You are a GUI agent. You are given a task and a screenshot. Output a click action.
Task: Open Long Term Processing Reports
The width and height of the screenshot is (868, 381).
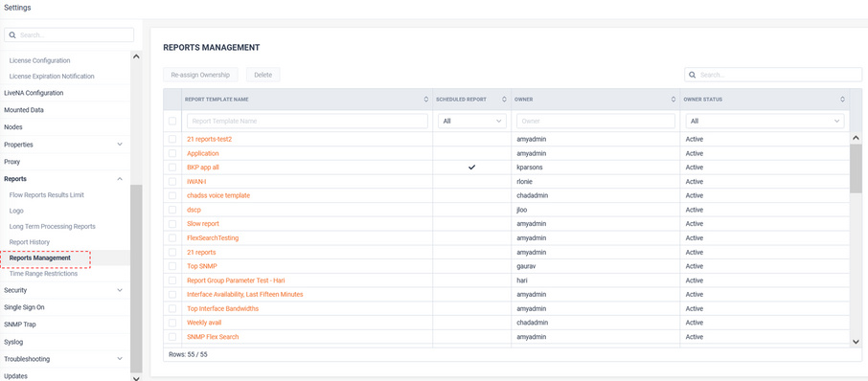click(x=53, y=227)
